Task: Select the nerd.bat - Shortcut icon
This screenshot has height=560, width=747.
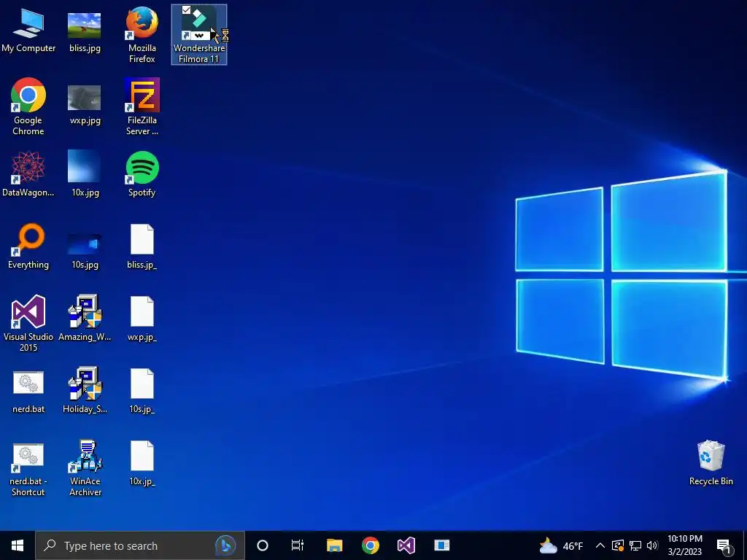Action: (28, 470)
